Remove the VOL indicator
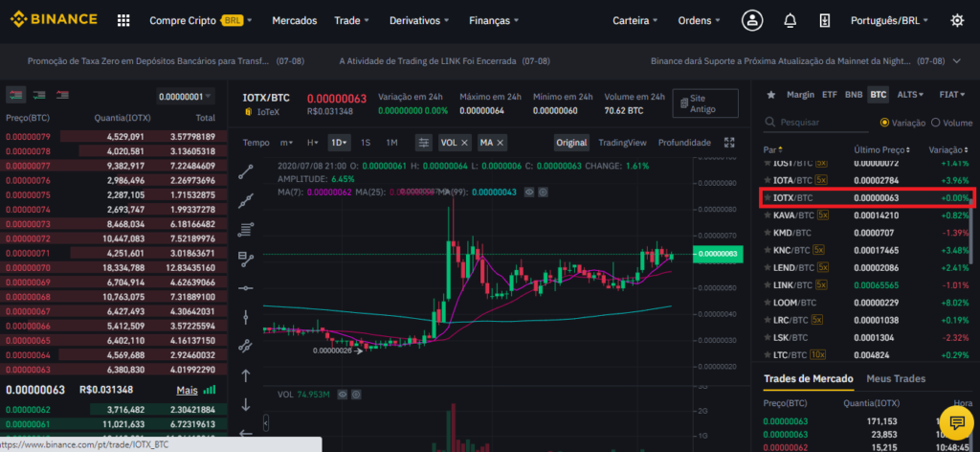The image size is (980, 452). pyautogui.click(x=464, y=143)
